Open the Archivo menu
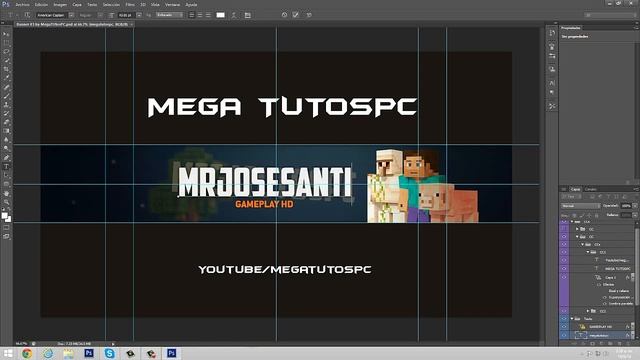The image size is (640, 360). tap(22, 4)
